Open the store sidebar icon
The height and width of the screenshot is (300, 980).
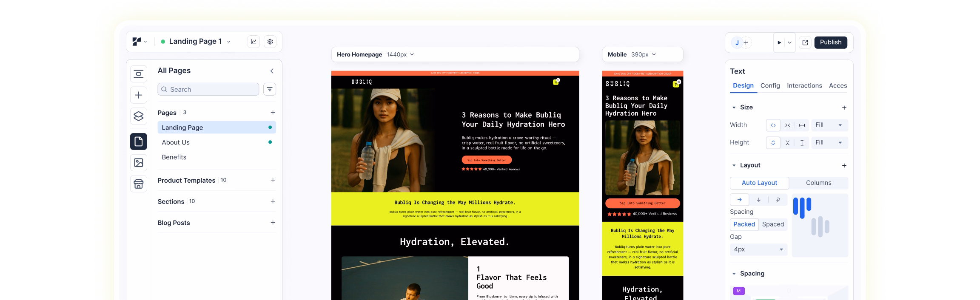click(139, 184)
